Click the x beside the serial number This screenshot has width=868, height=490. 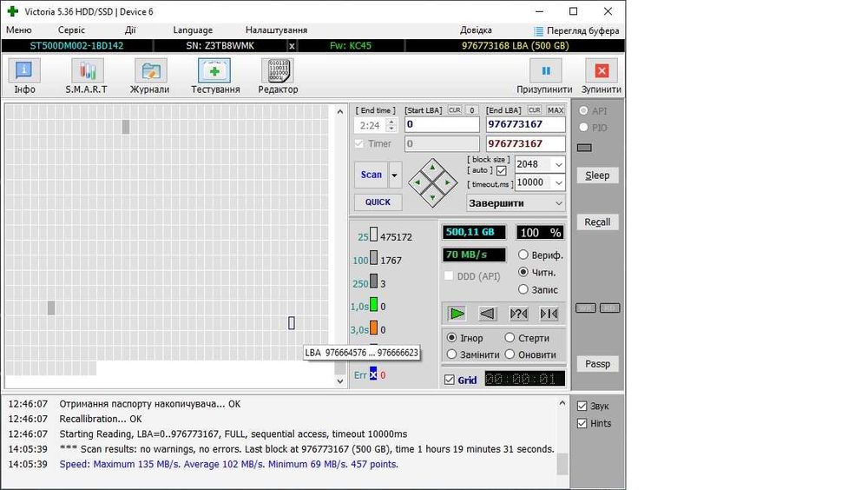click(292, 45)
